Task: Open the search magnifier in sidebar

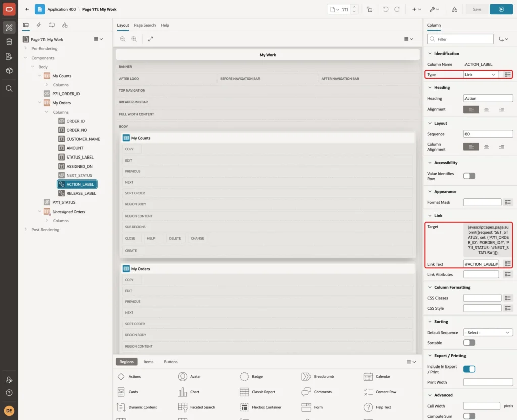Action: click(x=9, y=89)
